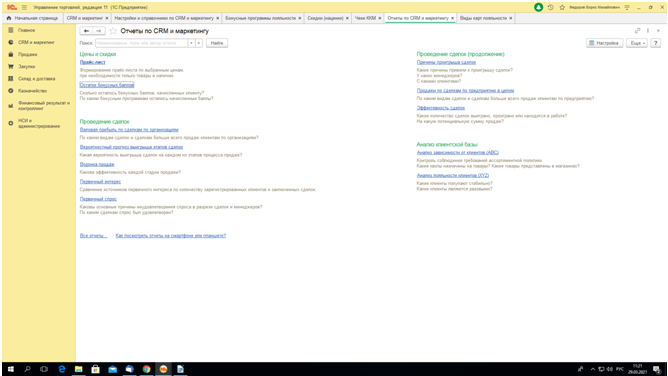Open the 1C main menu hamburger icon
Image resolution: width=668 pixels, height=376 pixels.
(x=24, y=7)
